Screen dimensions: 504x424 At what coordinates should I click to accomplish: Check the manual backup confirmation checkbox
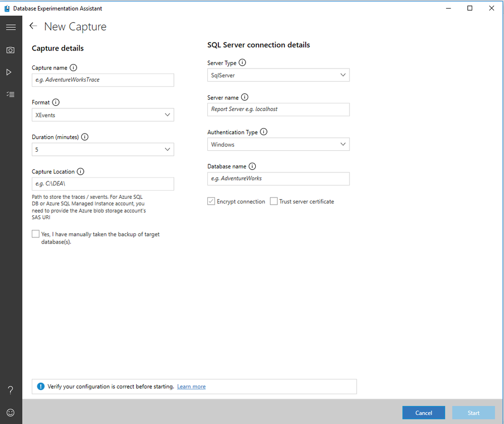coord(36,234)
